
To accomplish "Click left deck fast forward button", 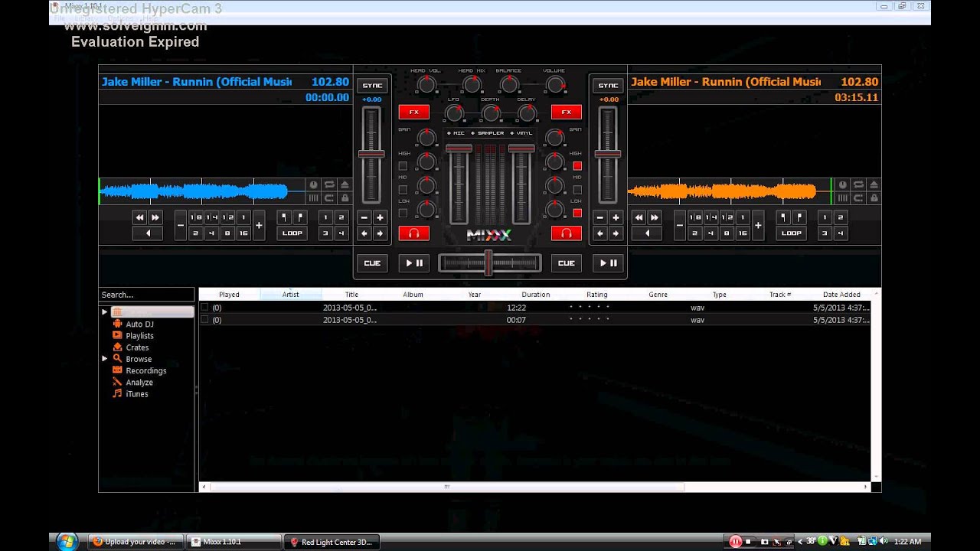I will pyautogui.click(x=155, y=217).
